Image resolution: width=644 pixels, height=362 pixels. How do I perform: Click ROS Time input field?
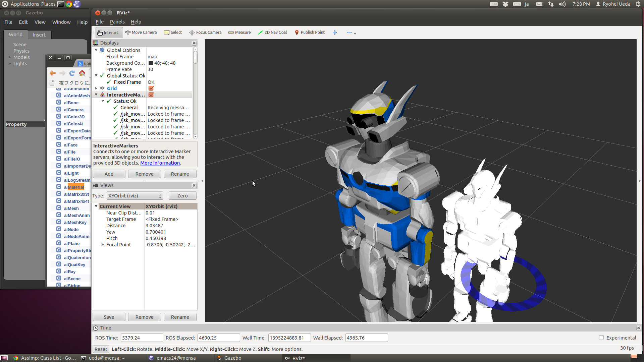coord(141,338)
